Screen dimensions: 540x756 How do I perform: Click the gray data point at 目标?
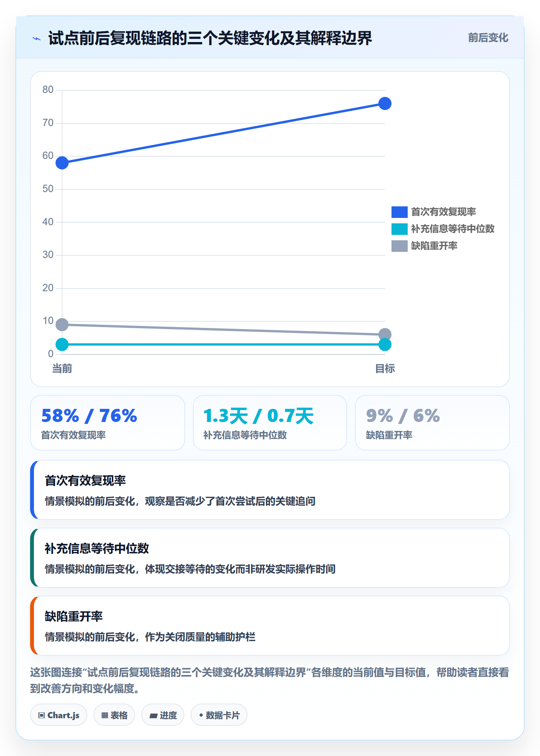(x=385, y=334)
